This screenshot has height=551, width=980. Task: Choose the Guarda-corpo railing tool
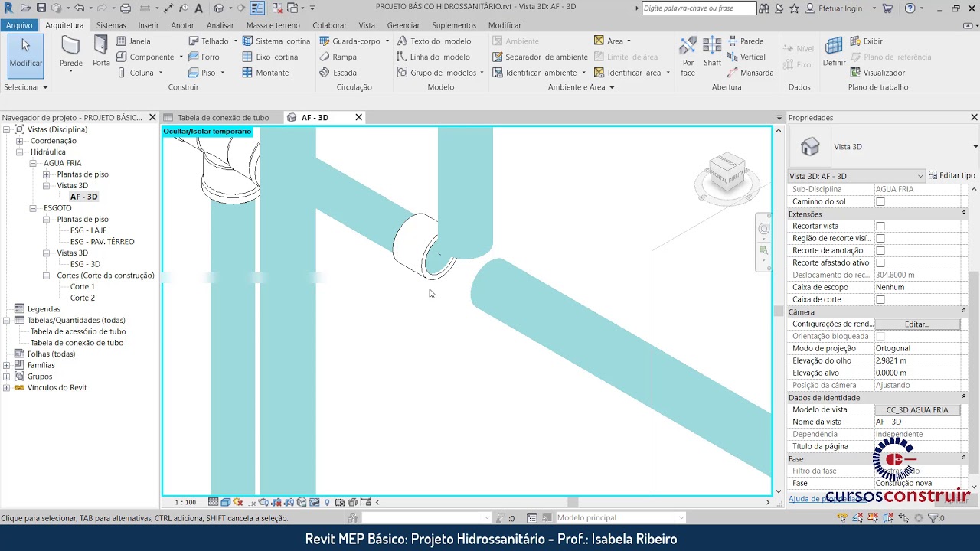pos(349,41)
